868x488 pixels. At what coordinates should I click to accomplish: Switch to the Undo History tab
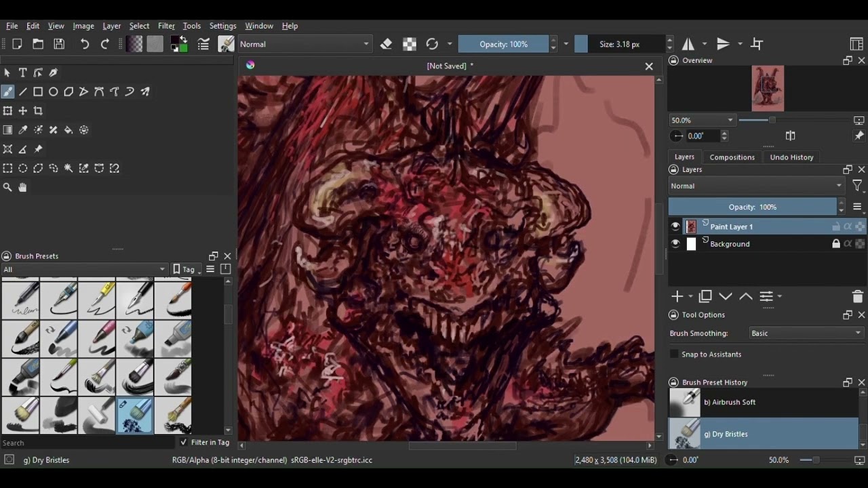point(791,157)
